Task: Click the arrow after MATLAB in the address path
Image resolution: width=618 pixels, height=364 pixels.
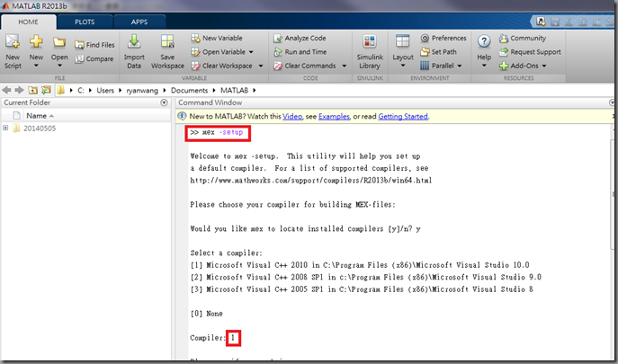Action: click(255, 91)
